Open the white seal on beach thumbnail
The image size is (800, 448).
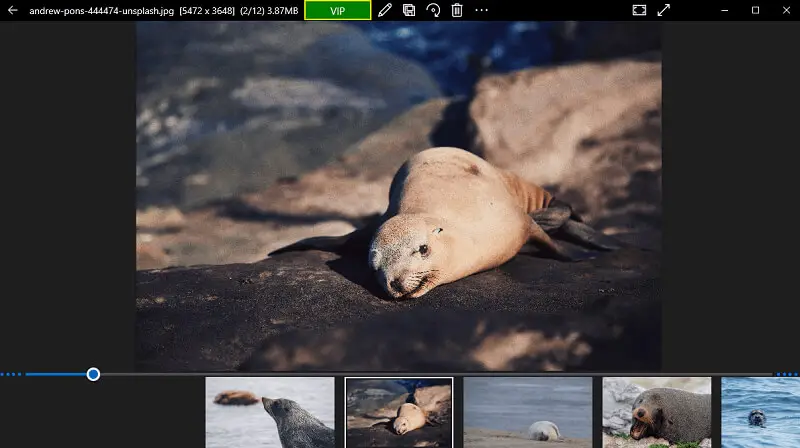tap(527, 412)
